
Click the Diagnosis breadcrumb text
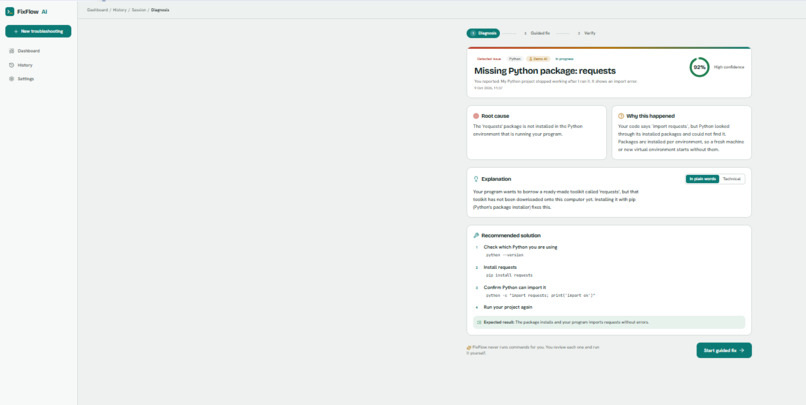tap(160, 10)
